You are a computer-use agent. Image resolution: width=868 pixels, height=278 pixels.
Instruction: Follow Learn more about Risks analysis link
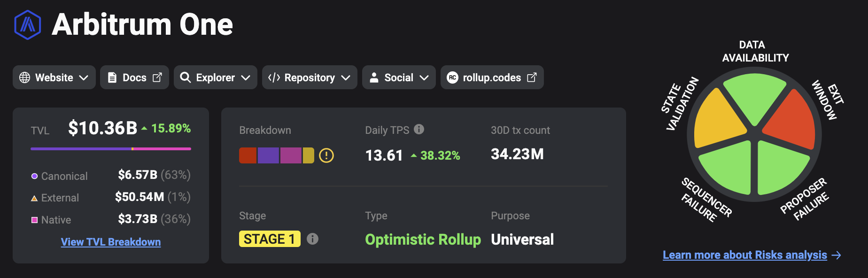click(745, 255)
